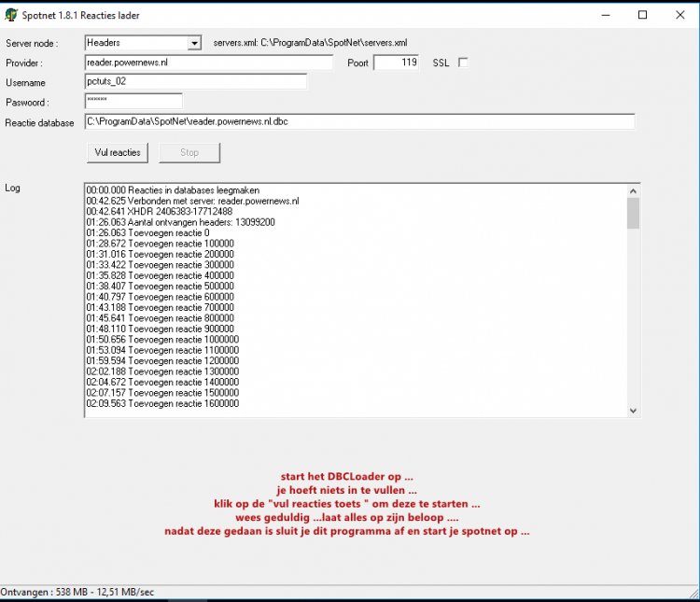Select the Password input field
The image size is (700, 602).
point(133,102)
